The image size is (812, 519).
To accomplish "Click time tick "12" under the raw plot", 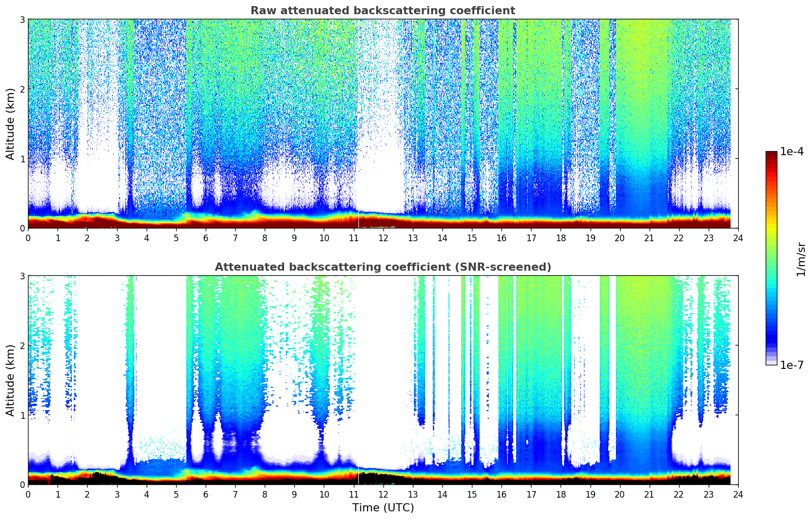I will [x=383, y=238].
